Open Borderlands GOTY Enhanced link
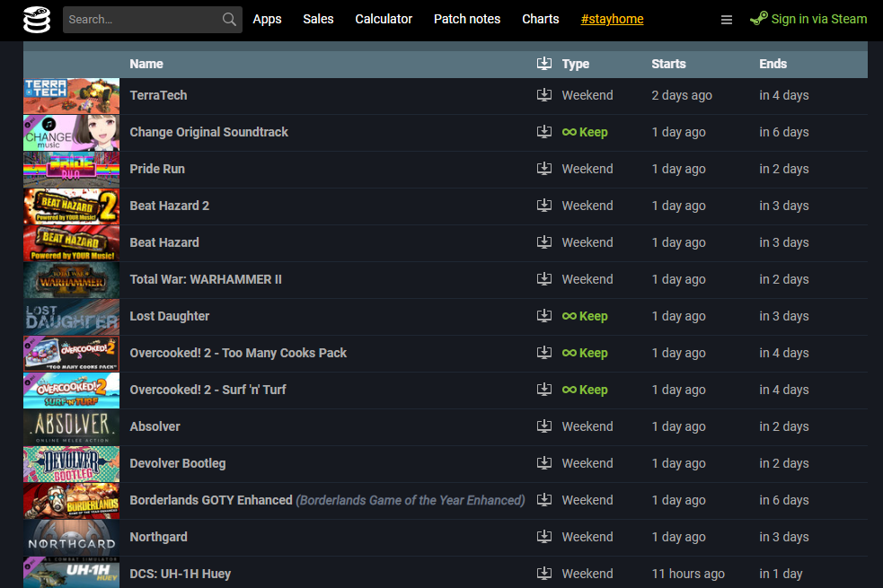 pyautogui.click(x=211, y=500)
